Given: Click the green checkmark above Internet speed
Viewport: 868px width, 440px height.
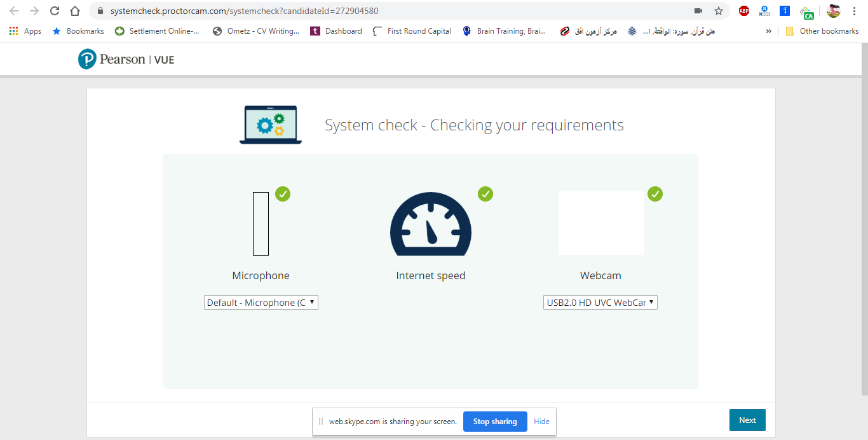Looking at the screenshot, I should pos(485,194).
